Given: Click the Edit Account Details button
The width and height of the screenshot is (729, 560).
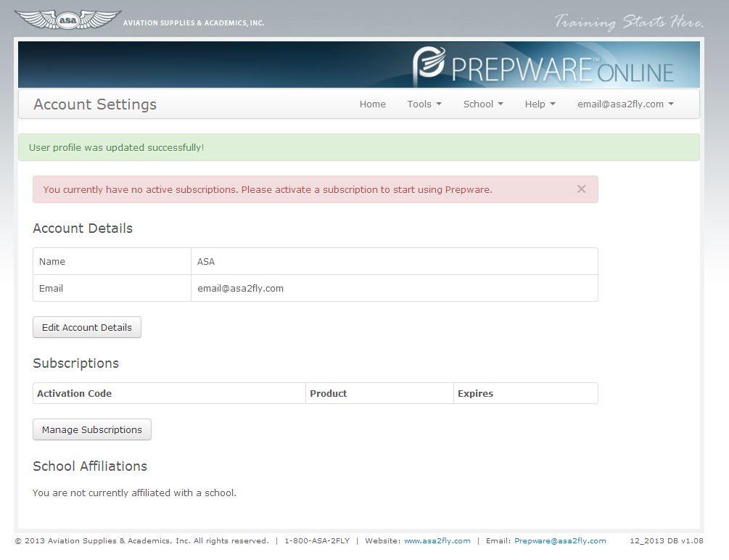Looking at the screenshot, I should [87, 327].
